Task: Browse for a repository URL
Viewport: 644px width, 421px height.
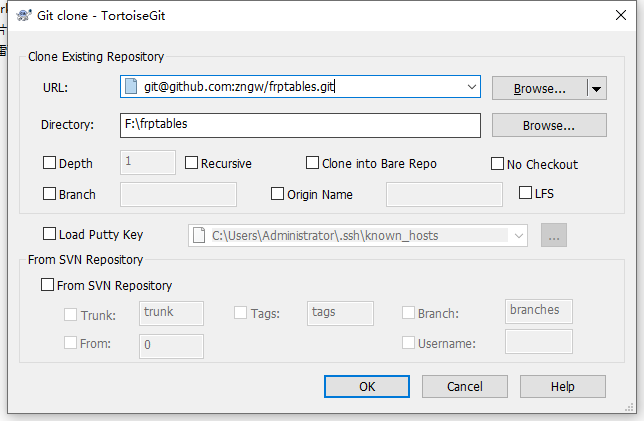Action: (x=539, y=88)
